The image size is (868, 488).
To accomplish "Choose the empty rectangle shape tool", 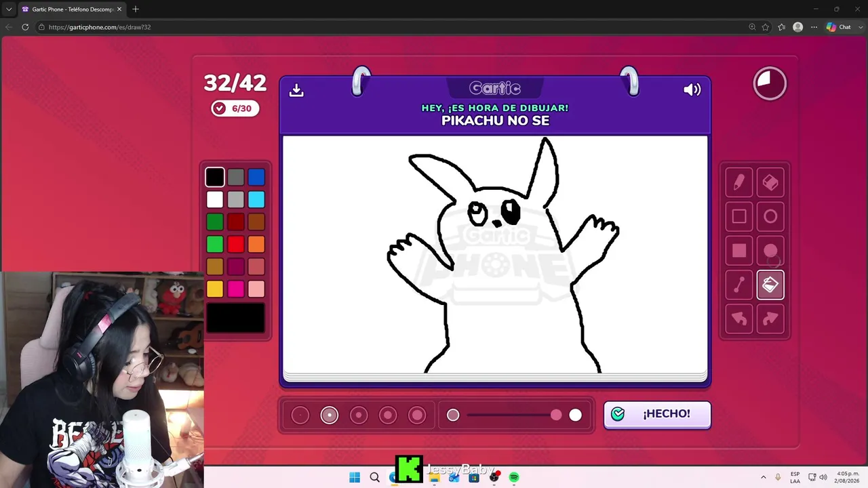I will pyautogui.click(x=739, y=216).
